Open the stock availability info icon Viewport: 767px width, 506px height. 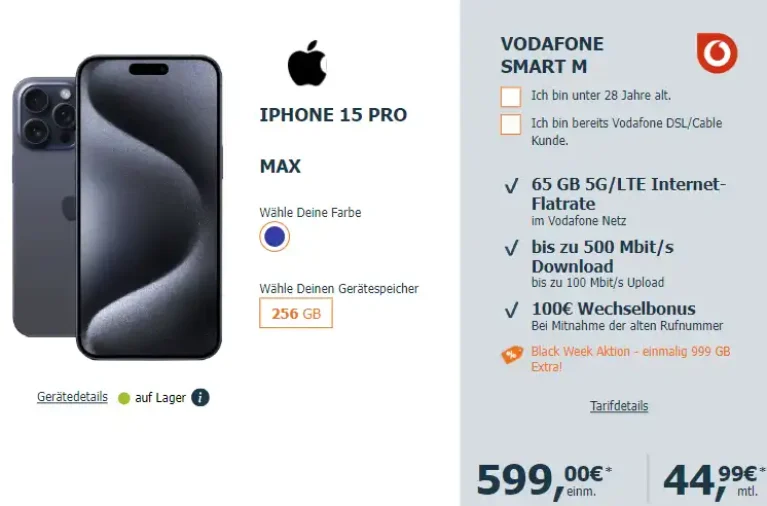(200, 397)
